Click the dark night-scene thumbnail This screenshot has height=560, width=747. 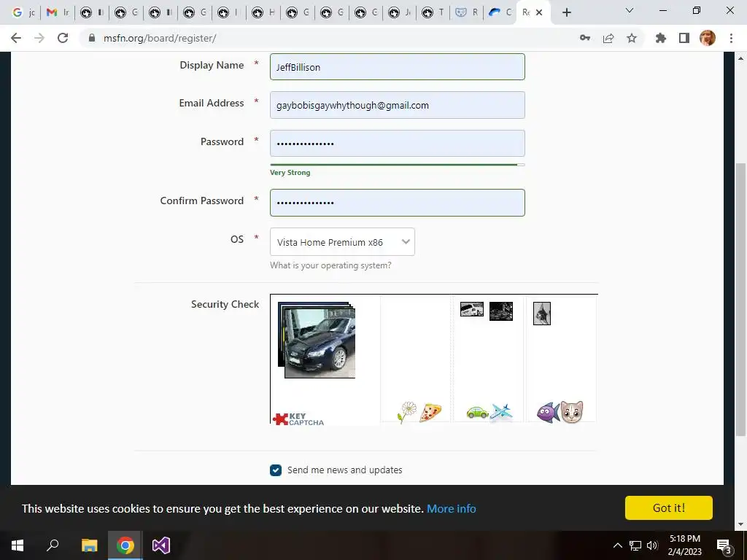[501, 311]
